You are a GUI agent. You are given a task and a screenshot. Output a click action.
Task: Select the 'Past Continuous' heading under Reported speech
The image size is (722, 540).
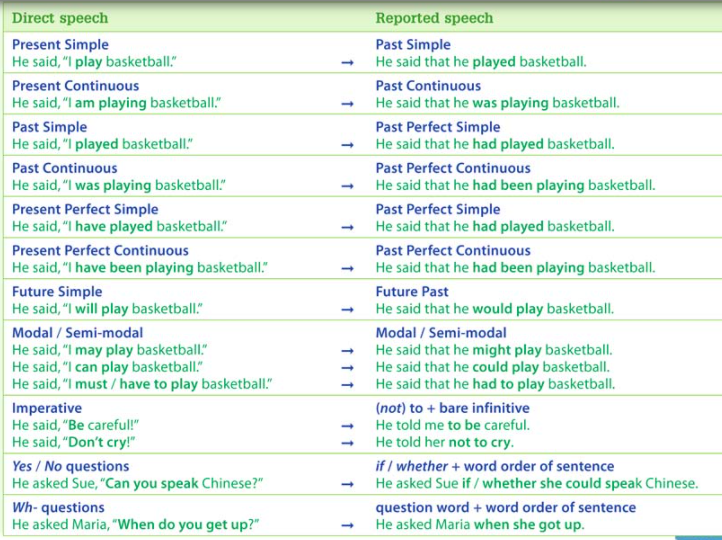pos(428,86)
